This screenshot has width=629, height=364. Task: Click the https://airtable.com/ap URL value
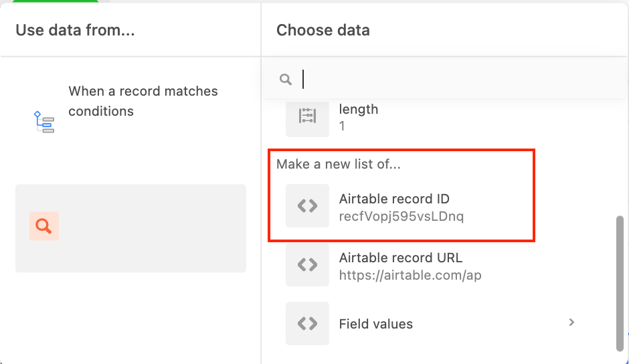pos(410,275)
